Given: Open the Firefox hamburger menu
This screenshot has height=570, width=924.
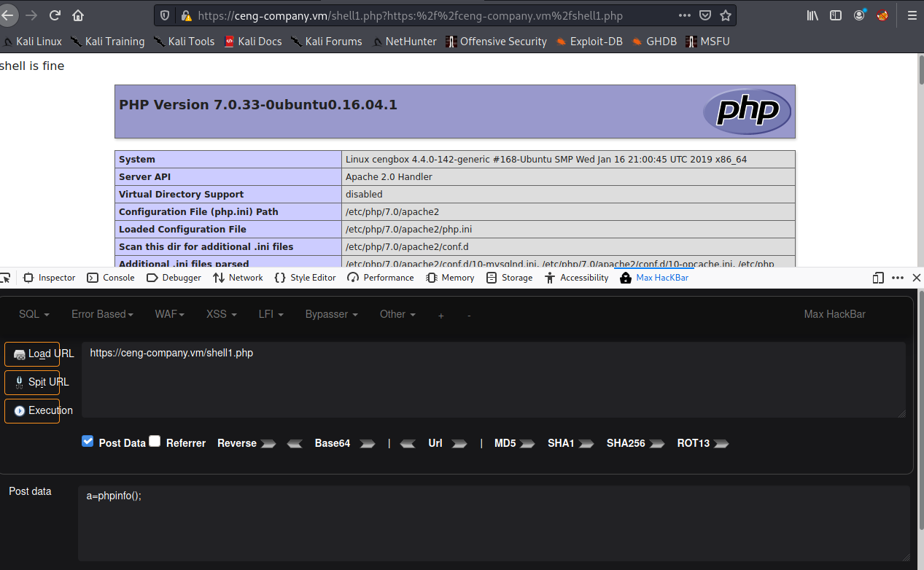Looking at the screenshot, I should tap(912, 15).
